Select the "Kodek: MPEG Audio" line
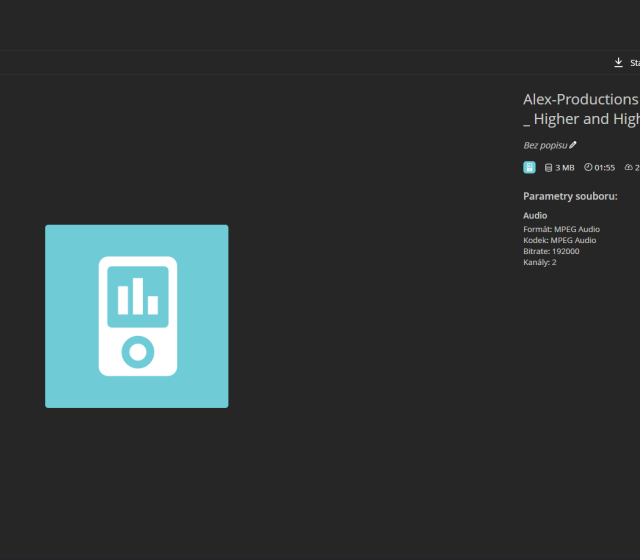 point(559,240)
